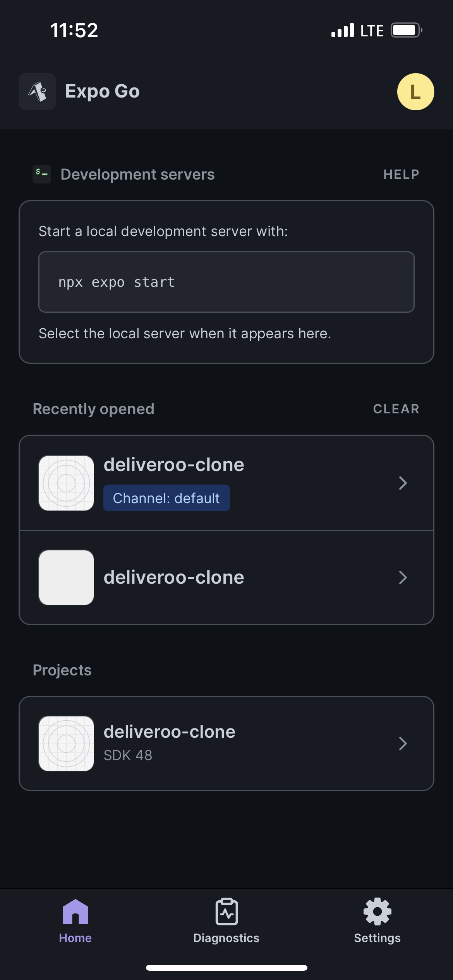Tap the SDK 48 project icon thumbnail

click(x=66, y=744)
